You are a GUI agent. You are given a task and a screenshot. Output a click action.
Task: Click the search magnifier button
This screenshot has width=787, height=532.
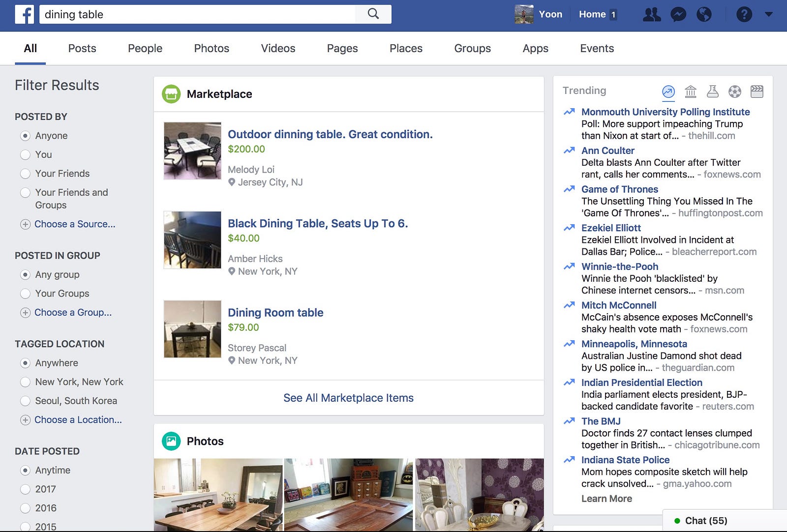(x=373, y=14)
